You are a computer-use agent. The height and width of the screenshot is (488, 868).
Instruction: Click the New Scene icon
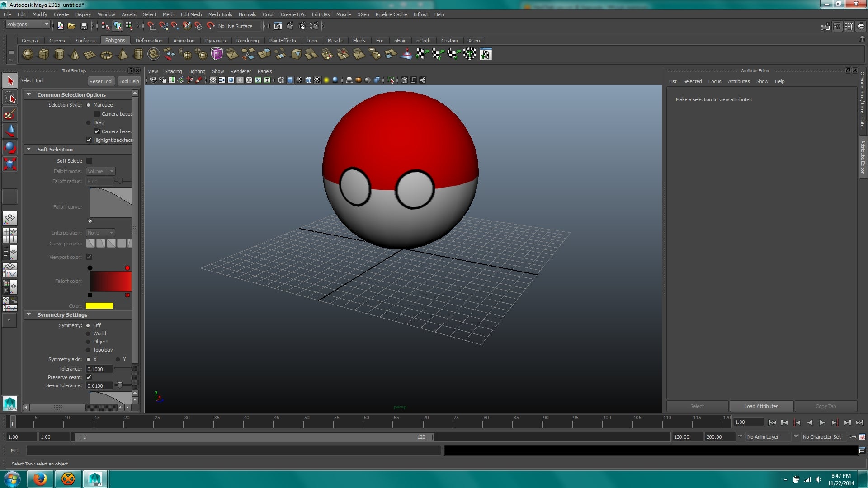(60, 26)
